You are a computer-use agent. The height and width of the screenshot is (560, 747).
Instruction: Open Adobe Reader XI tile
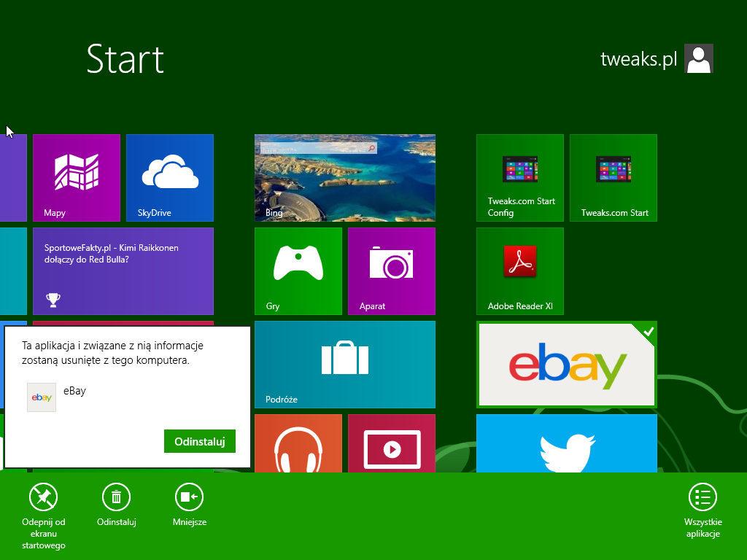pos(519,271)
